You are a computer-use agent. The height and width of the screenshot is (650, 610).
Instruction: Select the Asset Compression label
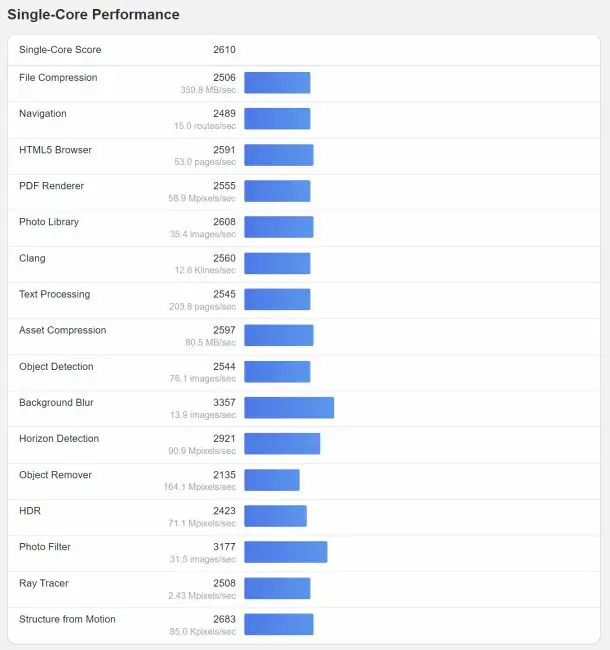point(63,330)
